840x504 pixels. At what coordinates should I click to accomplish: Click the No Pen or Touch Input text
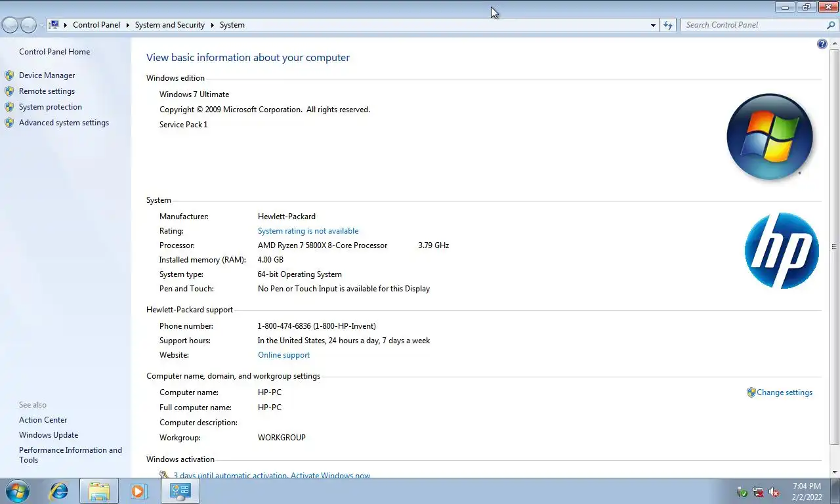click(344, 289)
